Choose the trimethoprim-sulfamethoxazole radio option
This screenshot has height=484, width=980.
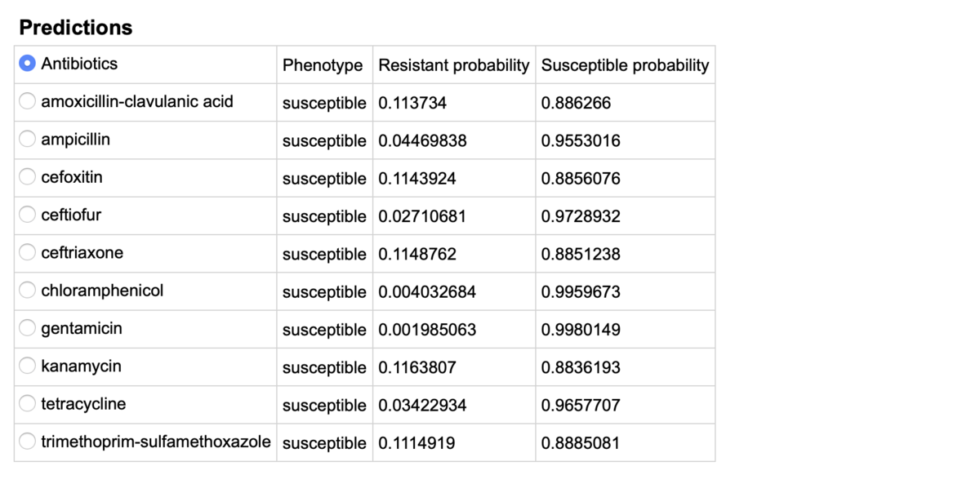point(28,442)
